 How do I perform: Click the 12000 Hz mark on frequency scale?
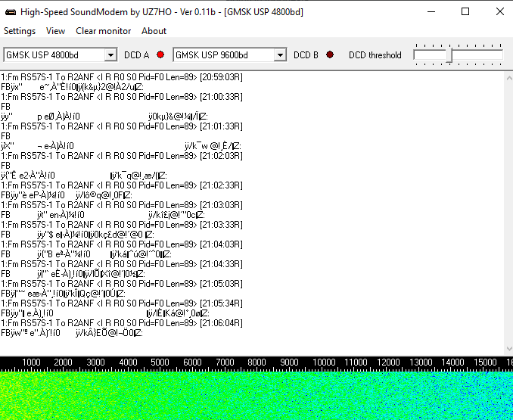pos(388,362)
